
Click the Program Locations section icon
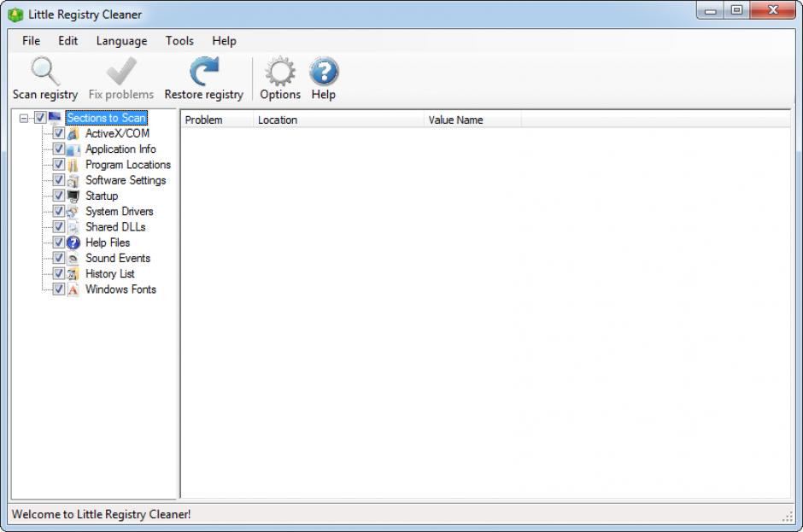(x=73, y=165)
